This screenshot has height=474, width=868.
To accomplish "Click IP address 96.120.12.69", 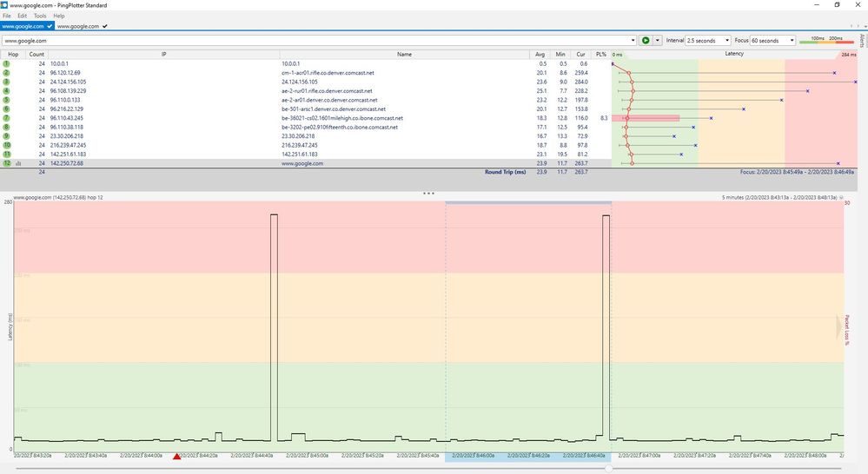I will tap(65, 73).
